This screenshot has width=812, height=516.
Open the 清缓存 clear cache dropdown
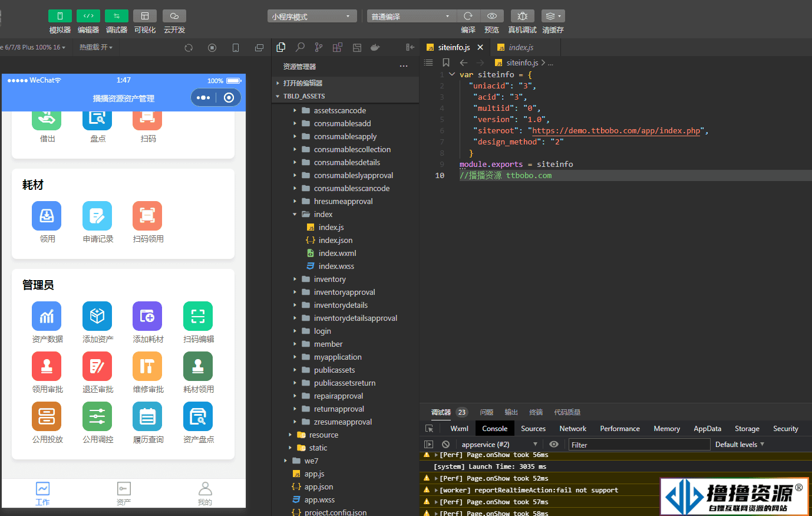(553, 16)
